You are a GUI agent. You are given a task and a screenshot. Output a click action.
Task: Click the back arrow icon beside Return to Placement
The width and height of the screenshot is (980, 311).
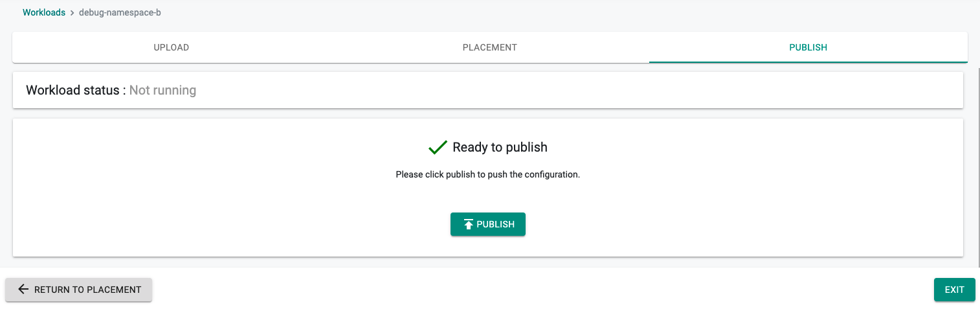pyautogui.click(x=23, y=290)
